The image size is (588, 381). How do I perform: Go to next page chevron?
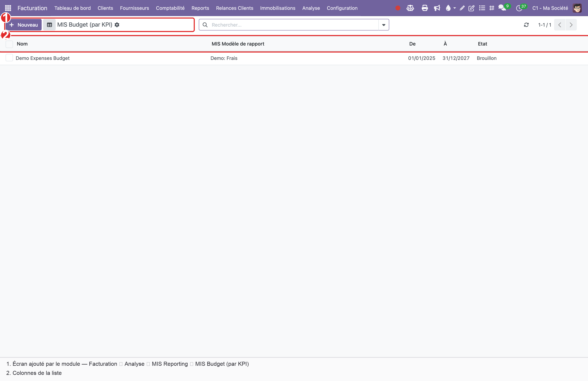pyautogui.click(x=571, y=25)
